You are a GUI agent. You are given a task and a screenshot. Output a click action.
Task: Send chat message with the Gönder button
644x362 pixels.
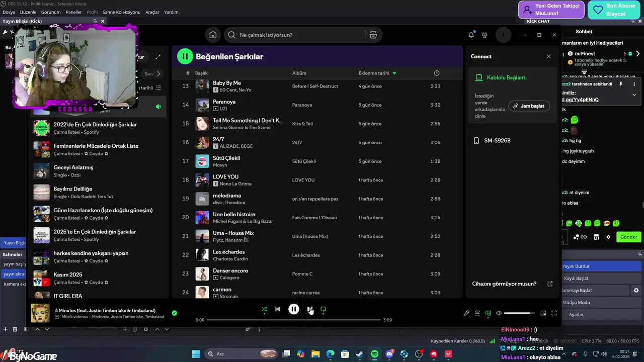(628, 237)
